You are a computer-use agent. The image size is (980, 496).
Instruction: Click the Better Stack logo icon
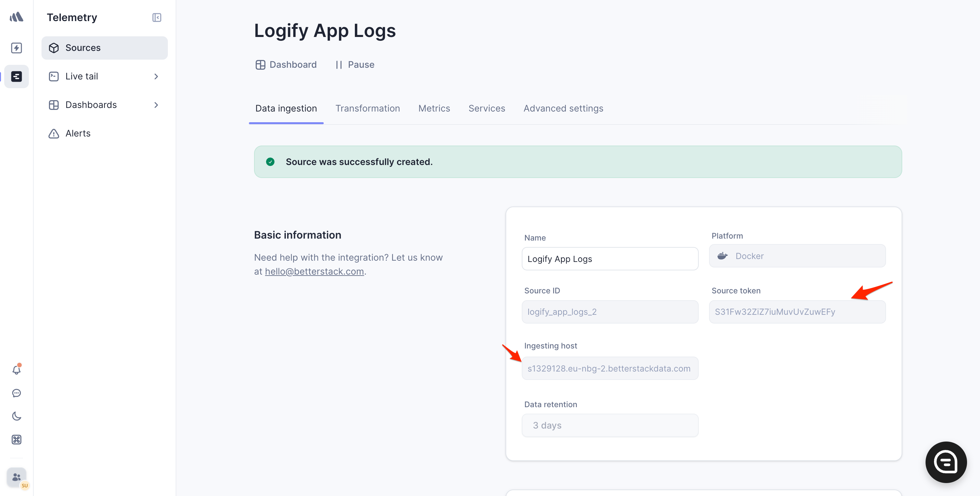(16, 17)
